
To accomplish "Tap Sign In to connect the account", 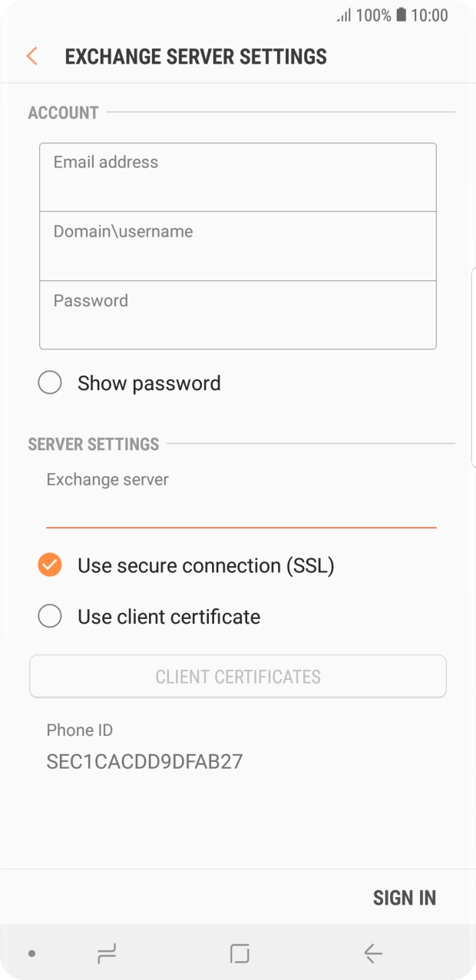I will (x=405, y=897).
